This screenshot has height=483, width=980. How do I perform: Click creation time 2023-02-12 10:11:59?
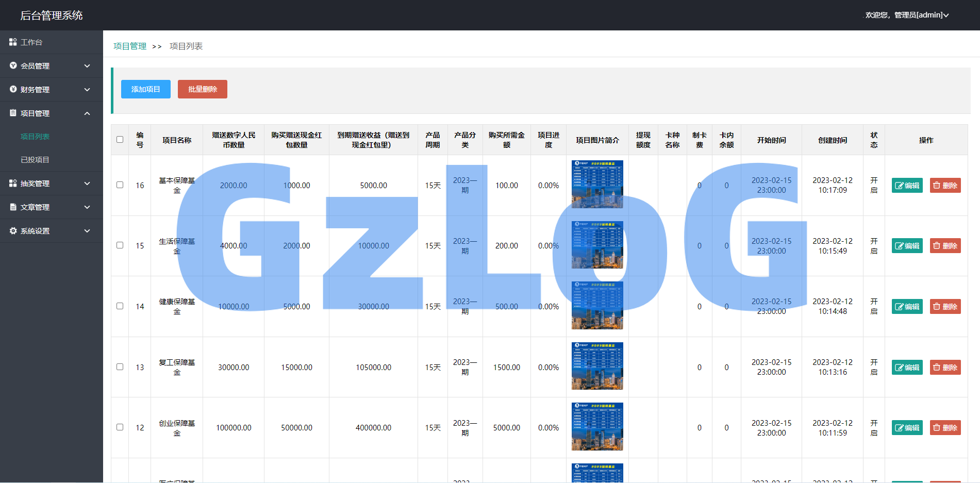tap(833, 428)
